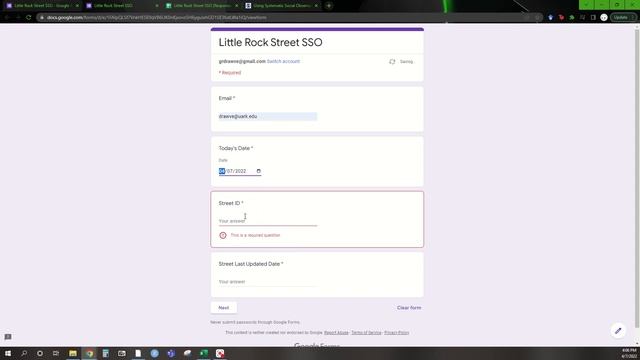Open the extensions puzzle icon
Image resolution: width=640 pixels, height=360 pixels.
(x=572, y=18)
